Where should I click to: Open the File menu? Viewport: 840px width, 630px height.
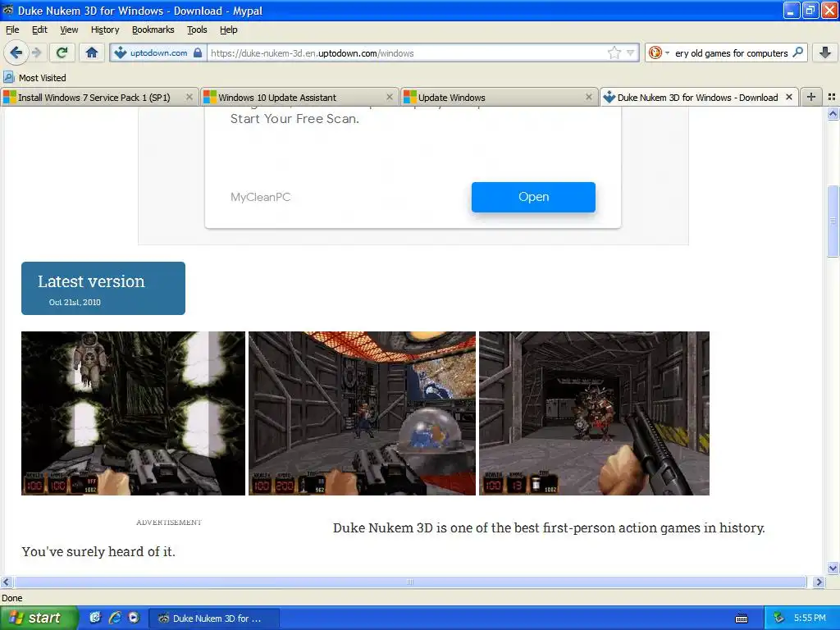12,30
